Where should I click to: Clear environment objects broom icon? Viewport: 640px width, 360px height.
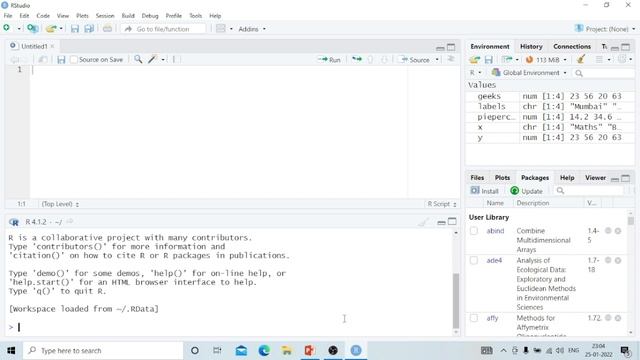coord(581,60)
